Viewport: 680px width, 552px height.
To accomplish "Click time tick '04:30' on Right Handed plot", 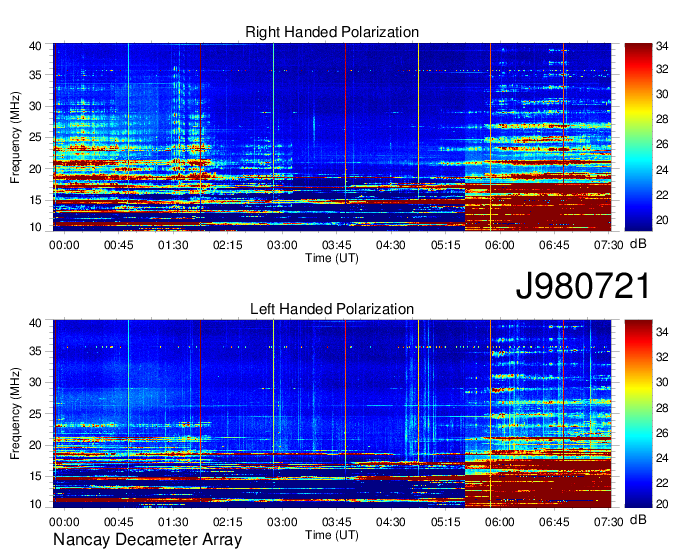I will pos(391,245).
